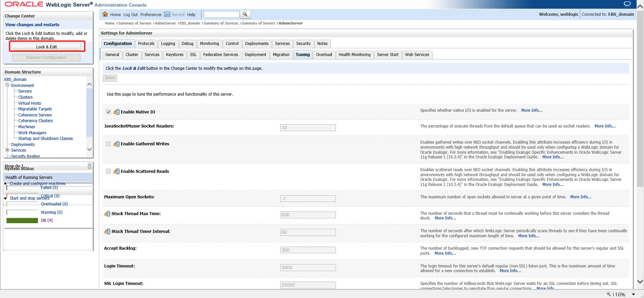Click the icon beside Enable Gathered Writes
Image resolution: width=644 pixels, height=298 pixels.
click(116, 144)
